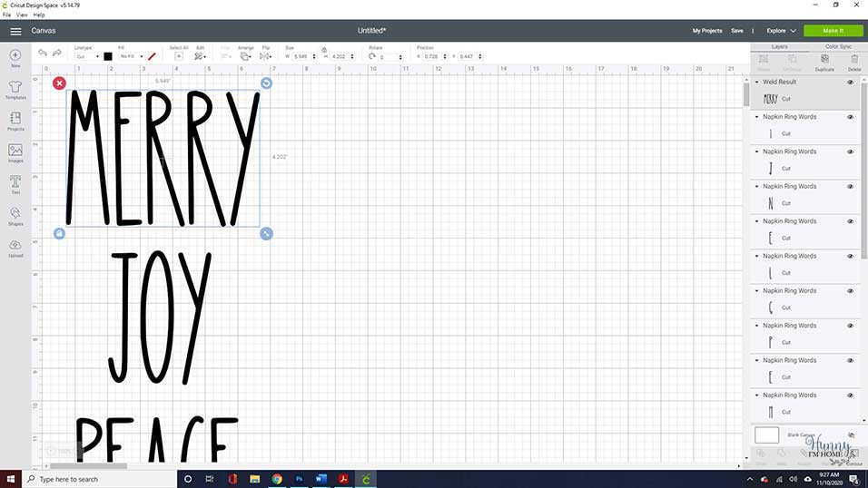Collapse the Weld Result layer group
Image resolution: width=868 pixels, height=488 pixels.
[757, 82]
